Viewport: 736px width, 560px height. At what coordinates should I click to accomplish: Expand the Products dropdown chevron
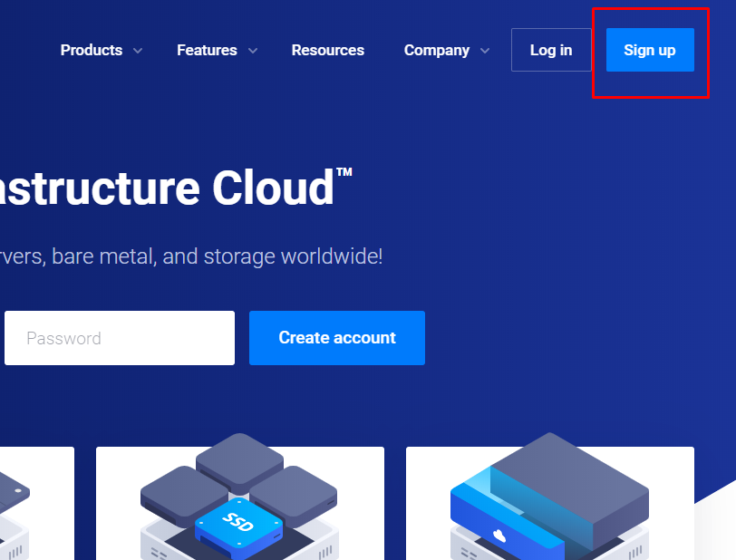click(138, 51)
